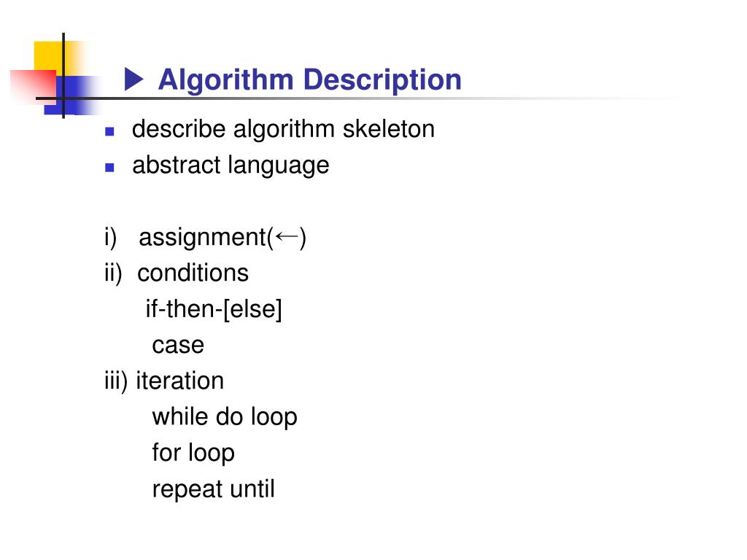Image resolution: width=747 pixels, height=560 pixels.
Task: Click the text 'describe algorithm skeleton'
Action: click(284, 129)
